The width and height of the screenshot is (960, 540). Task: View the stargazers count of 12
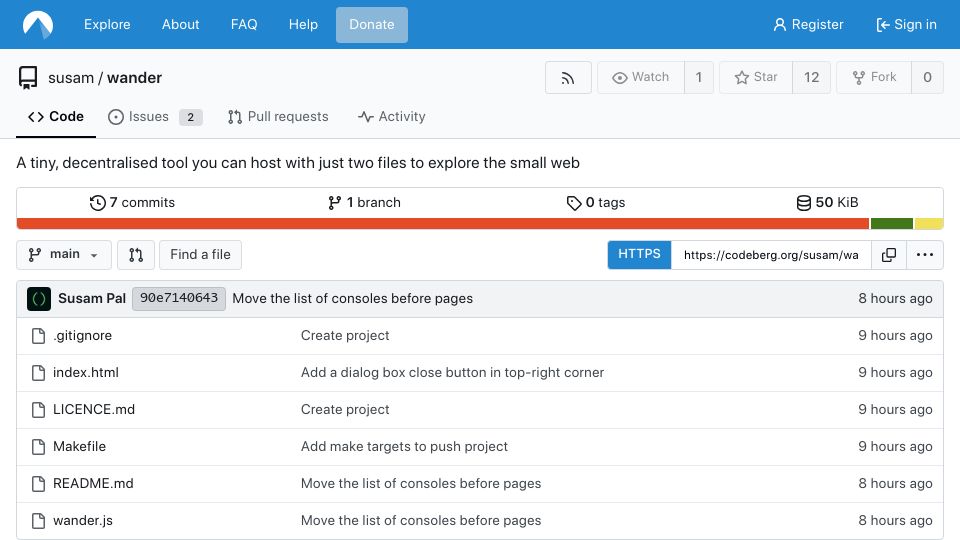(x=811, y=77)
